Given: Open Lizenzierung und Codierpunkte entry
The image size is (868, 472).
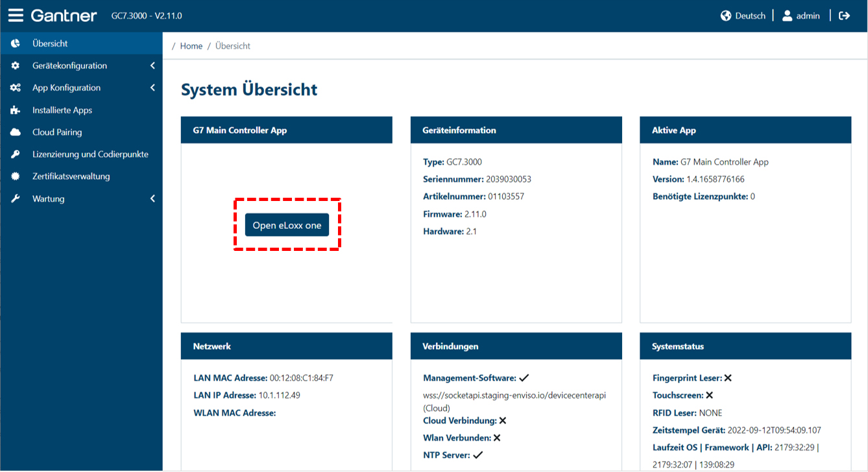Looking at the screenshot, I should 81,154.
